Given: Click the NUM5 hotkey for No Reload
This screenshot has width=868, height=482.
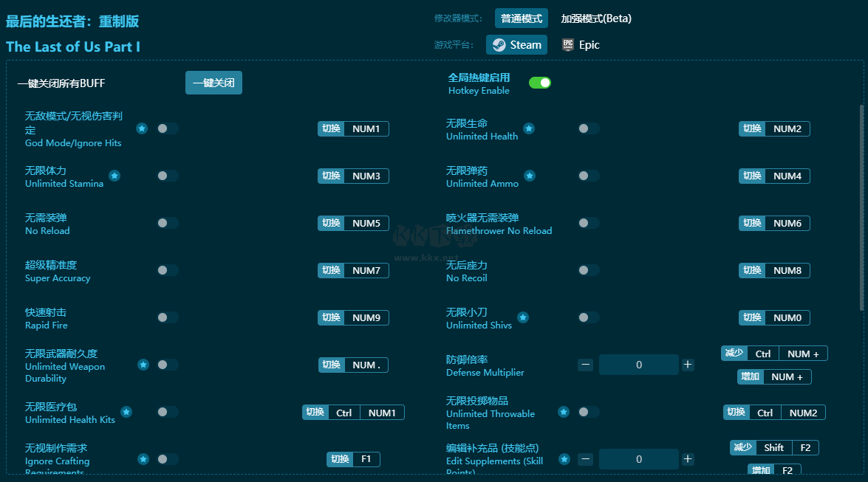Looking at the screenshot, I should [x=353, y=223].
